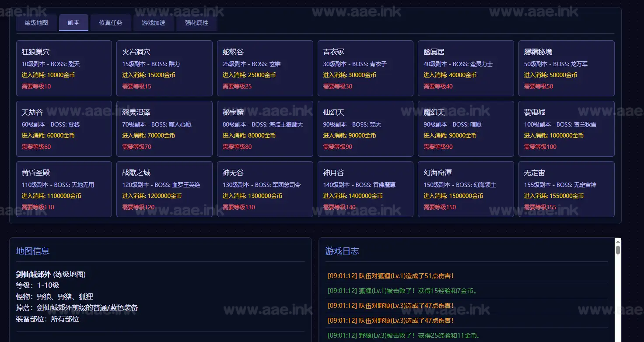Viewport: 644px width, 342px height.
Task: Enter the 秘宝窟 dungeon
Action: [x=265, y=128]
